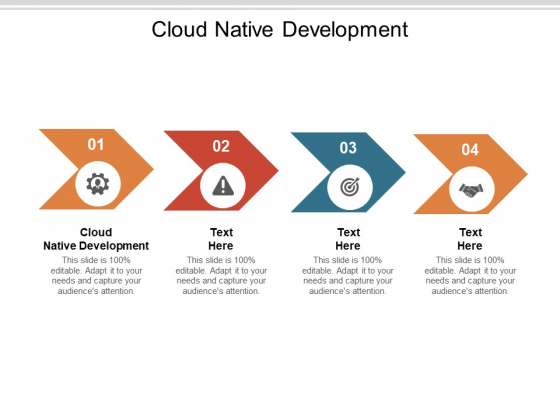
Task: Select the number '04' on the orange arrow
Action: pos(470,150)
